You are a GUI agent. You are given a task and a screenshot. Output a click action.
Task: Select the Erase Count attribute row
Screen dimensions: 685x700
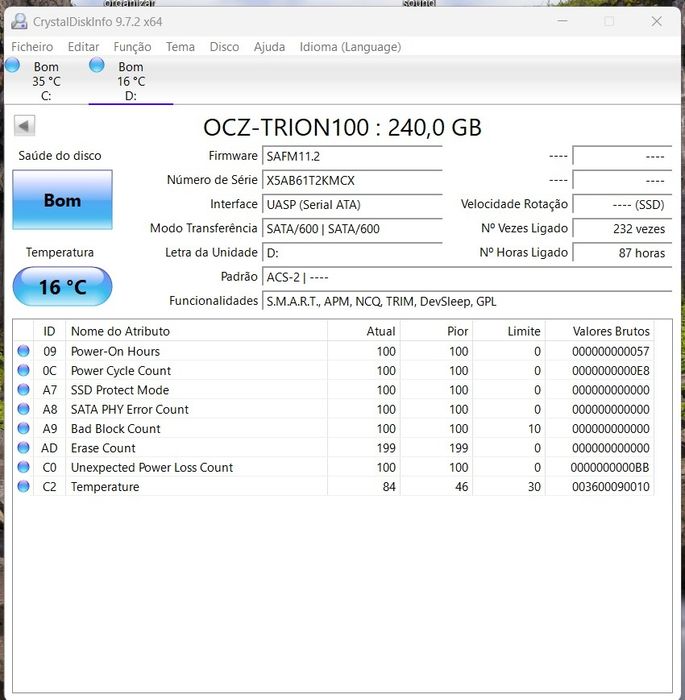coord(334,448)
